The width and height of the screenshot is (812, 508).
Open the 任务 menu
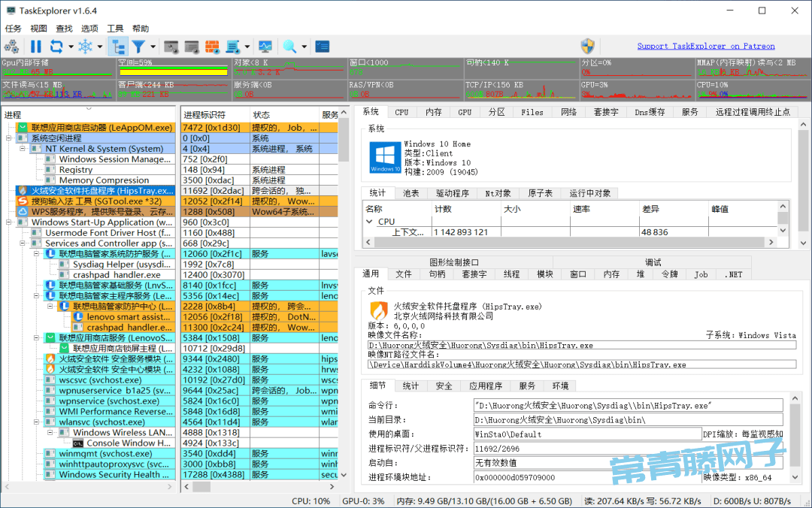point(14,29)
